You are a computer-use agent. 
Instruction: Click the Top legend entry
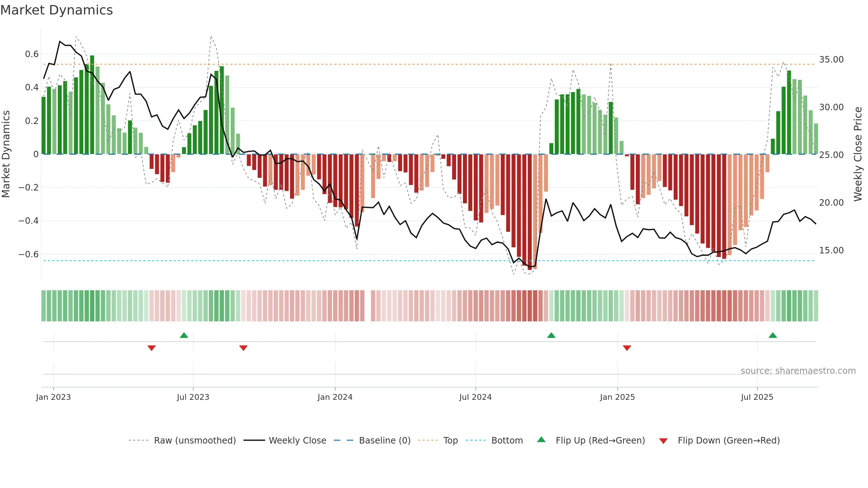click(x=438, y=440)
